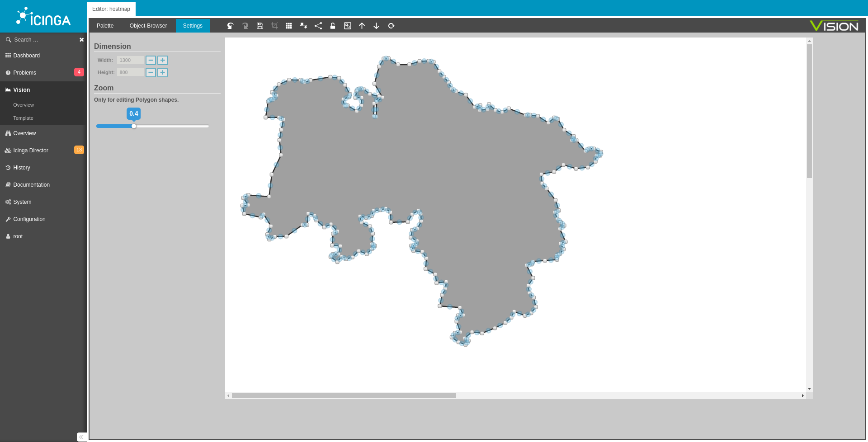Increase the Height dimension with plus

[162, 72]
